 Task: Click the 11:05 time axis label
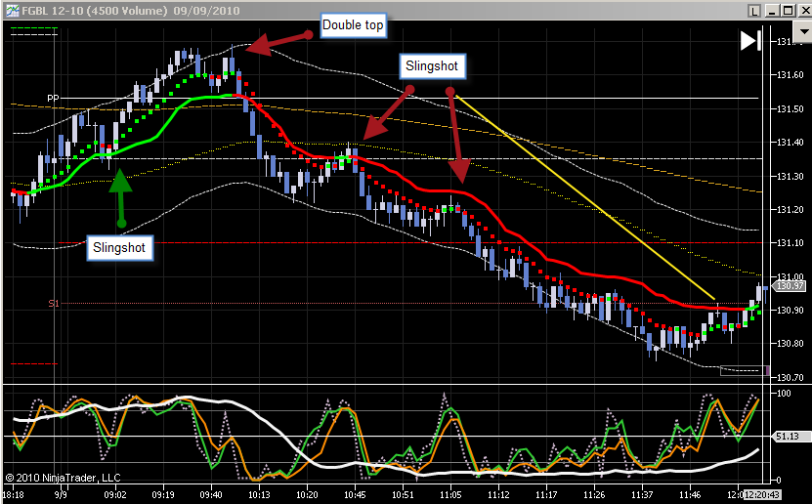(450, 494)
